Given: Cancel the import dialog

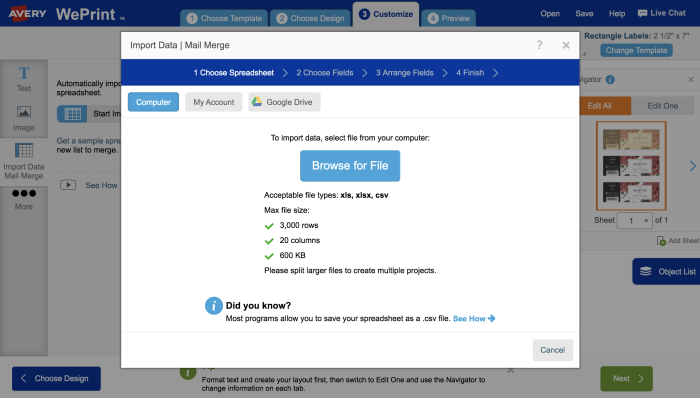Looking at the screenshot, I should click(553, 350).
